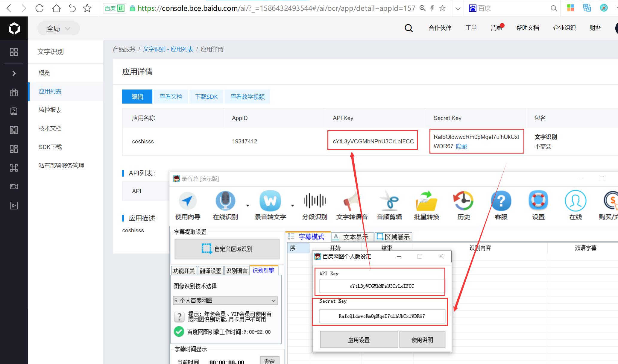The image size is (618, 364).
Task: Click the sidebar building icon
Action: pos(14,92)
